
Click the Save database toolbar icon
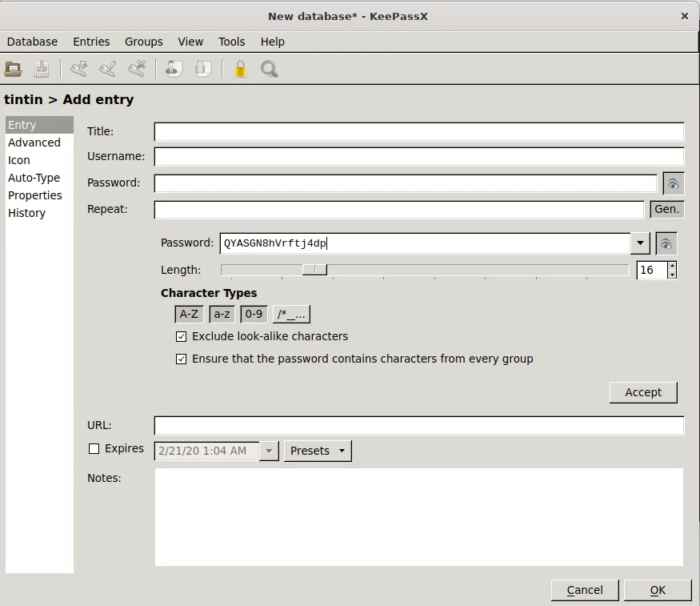42,69
